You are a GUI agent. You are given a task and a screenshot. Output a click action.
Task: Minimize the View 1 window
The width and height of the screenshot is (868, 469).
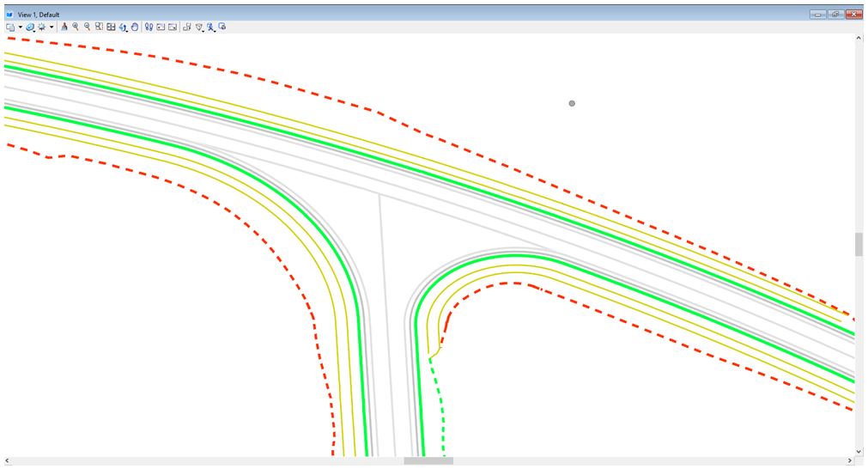pos(817,15)
